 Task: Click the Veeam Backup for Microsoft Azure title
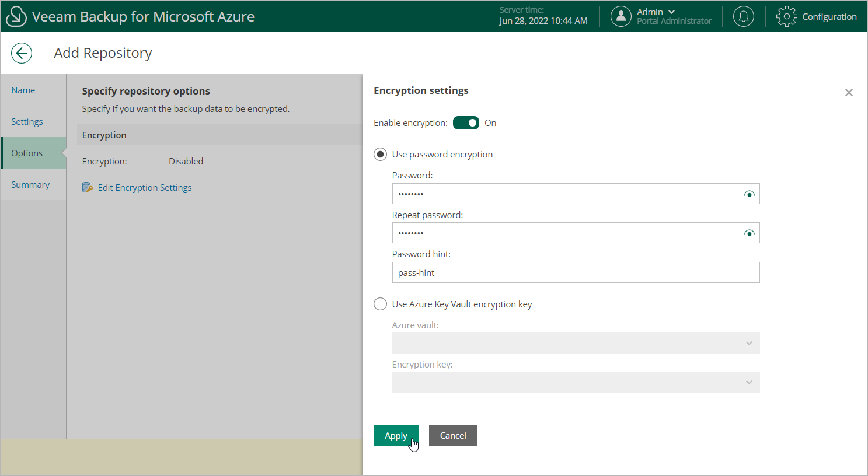143,16
